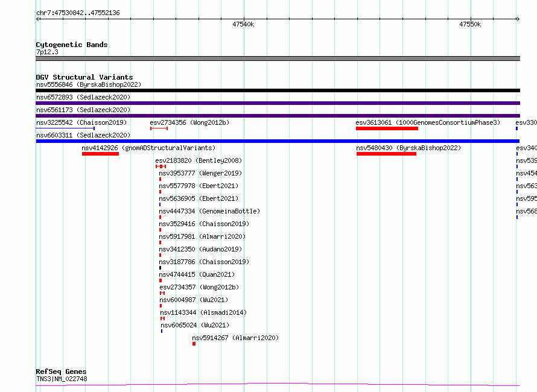Open the nsv5556846 (ByrskaBishop2022) label
The image size is (537, 392).
89,84
